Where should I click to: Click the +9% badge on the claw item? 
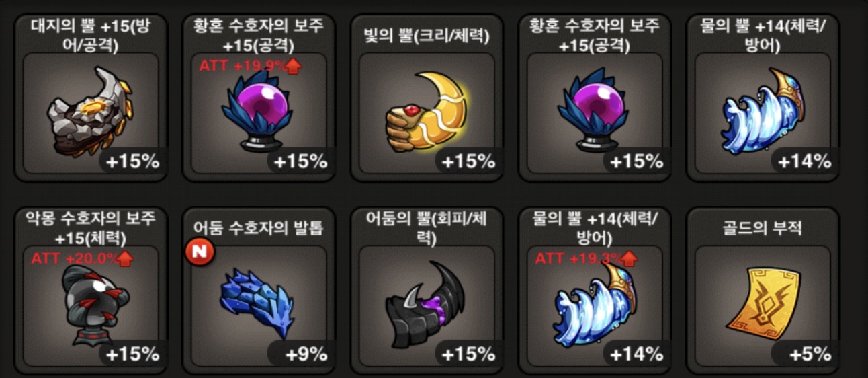tap(306, 354)
